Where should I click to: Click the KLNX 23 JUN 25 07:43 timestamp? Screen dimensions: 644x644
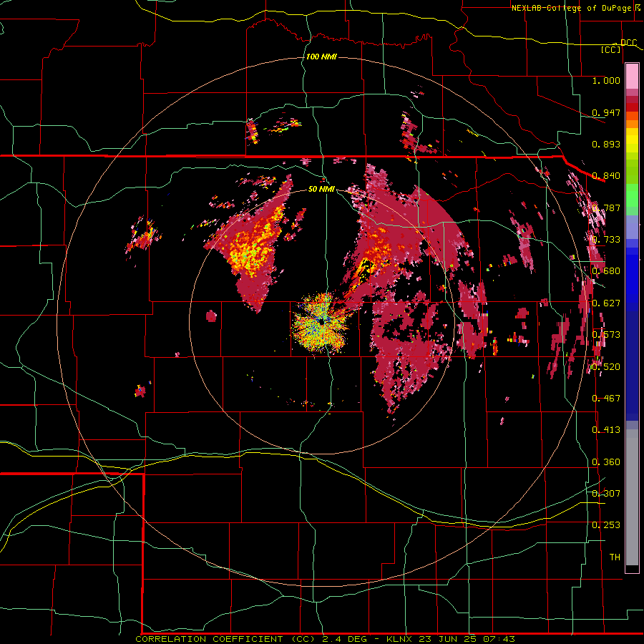click(x=451, y=639)
